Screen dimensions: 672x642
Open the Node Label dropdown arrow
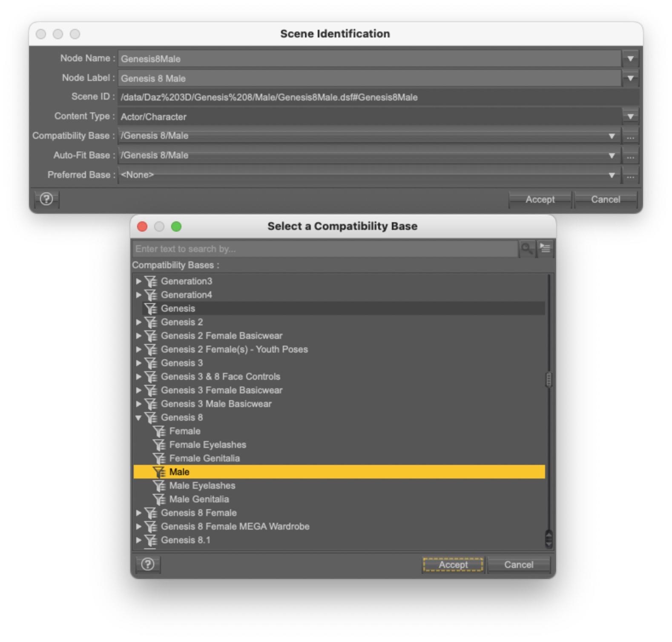coord(630,78)
